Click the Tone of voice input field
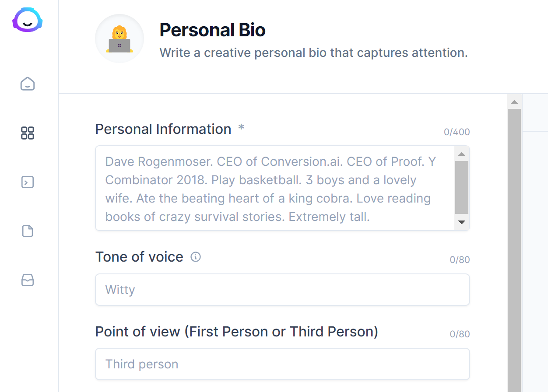Viewport: 548px width, 392px height. (282, 290)
